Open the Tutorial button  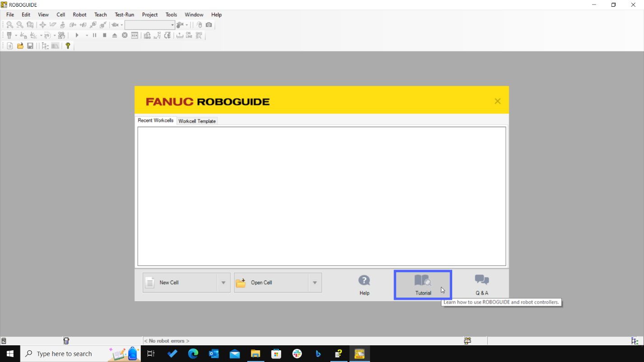(x=423, y=284)
